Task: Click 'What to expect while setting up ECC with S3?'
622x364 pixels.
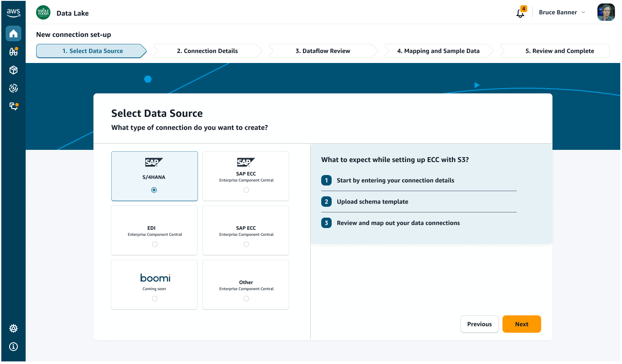Action: [395, 159]
